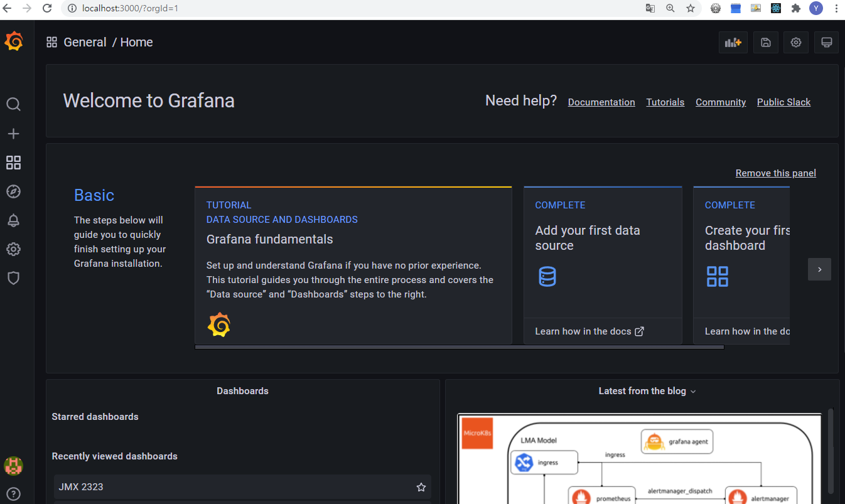Star the JMX 2323 dashboard
The width and height of the screenshot is (845, 504).
click(x=421, y=487)
